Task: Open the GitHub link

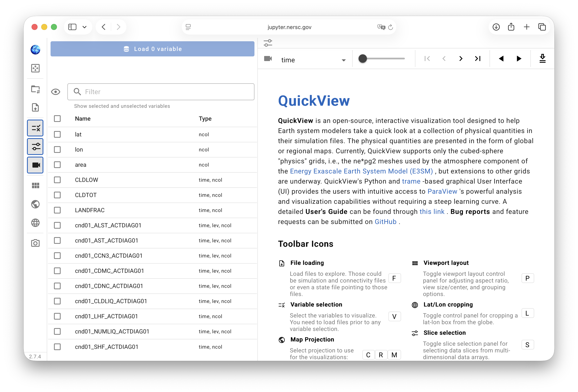Action: tap(385, 222)
